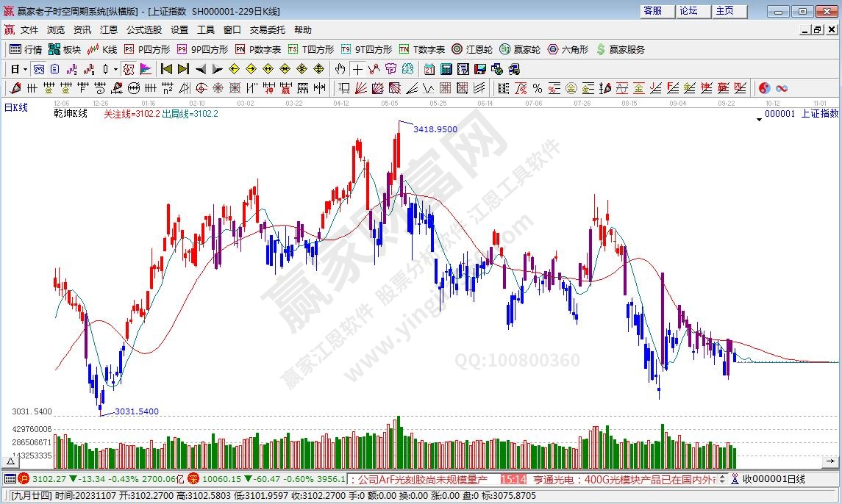Open the 公式选股 menu
The width and height of the screenshot is (842, 504).
pos(143,30)
